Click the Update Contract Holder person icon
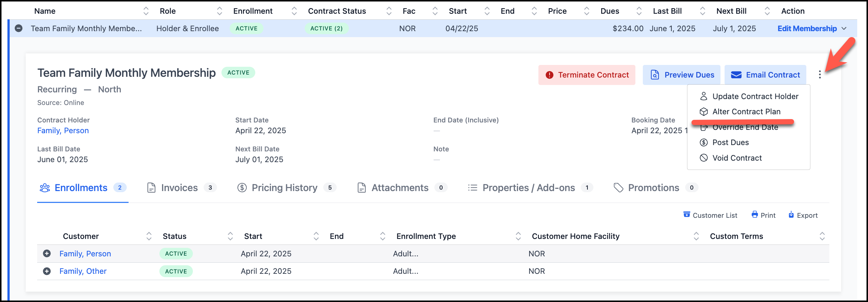 point(704,96)
